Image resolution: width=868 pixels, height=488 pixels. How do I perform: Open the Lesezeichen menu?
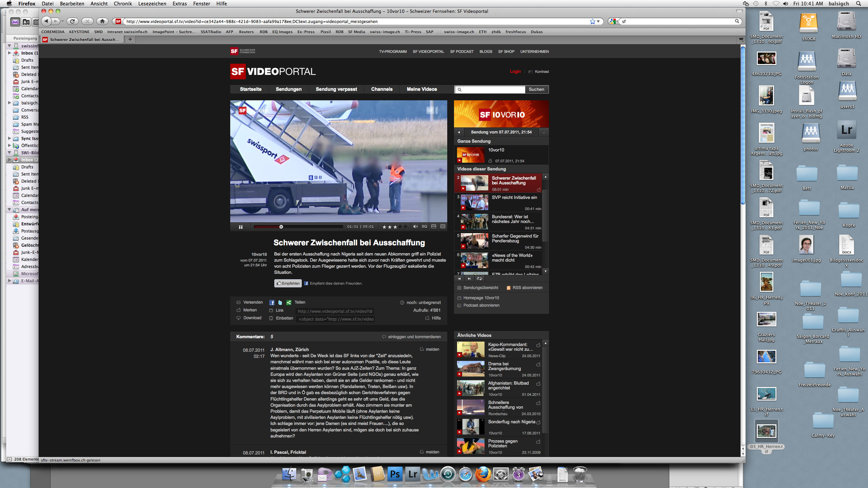152,3
